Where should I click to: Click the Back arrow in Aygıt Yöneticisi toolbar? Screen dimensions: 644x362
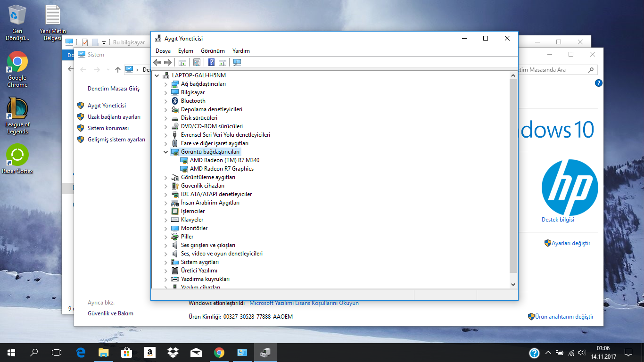pos(157,62)
